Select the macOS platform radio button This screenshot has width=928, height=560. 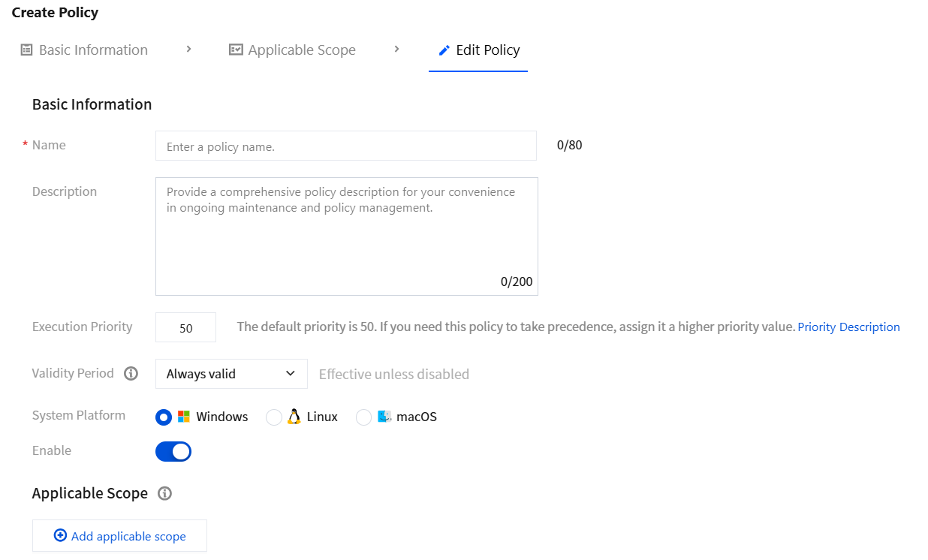[364, 417]
